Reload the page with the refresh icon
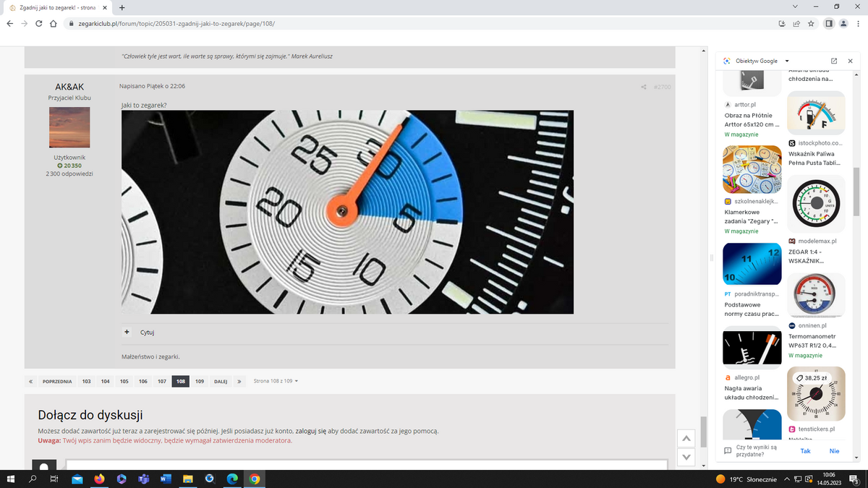The height and width of the screenshot is (488, 868). pyautogui.click(x=38, y=23)
